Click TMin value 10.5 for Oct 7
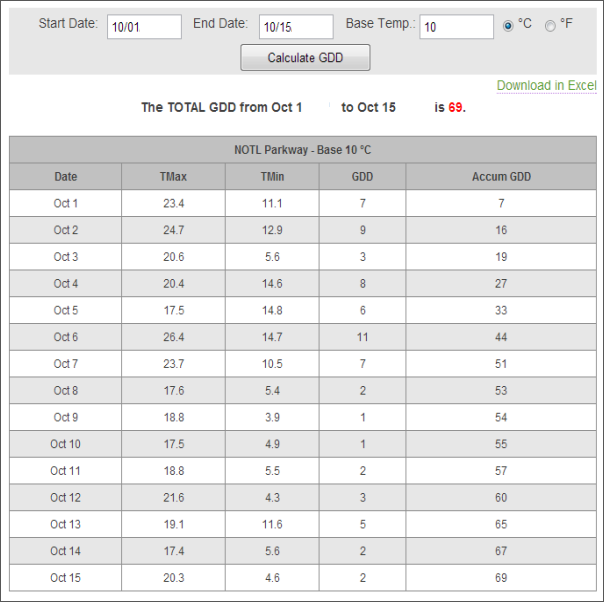Screen dimensions: 604x602 coord(272,364)
